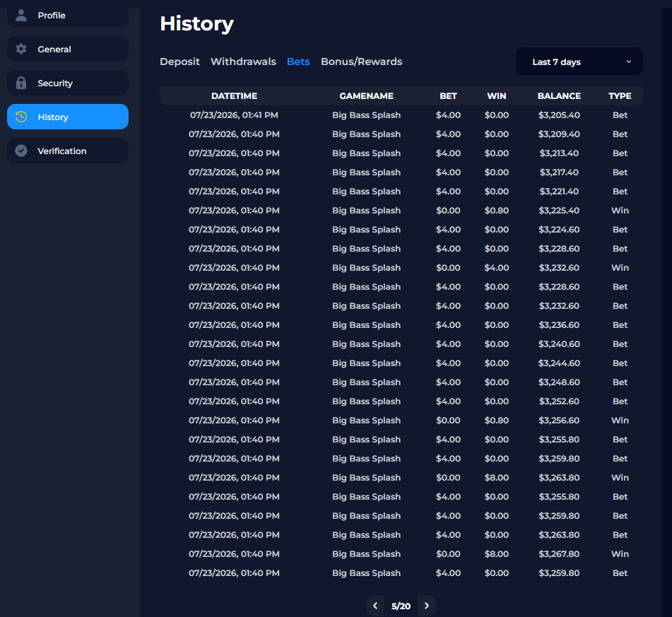Click the $3,205.40 balance cell
672x617 pixels.
tap(559, 115)
